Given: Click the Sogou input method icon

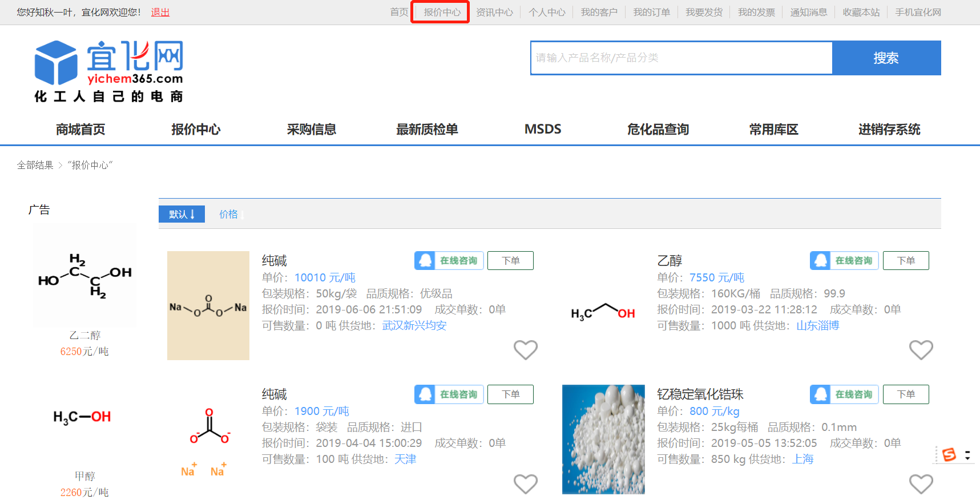Looking at the screenshot, I should (949, 455).
